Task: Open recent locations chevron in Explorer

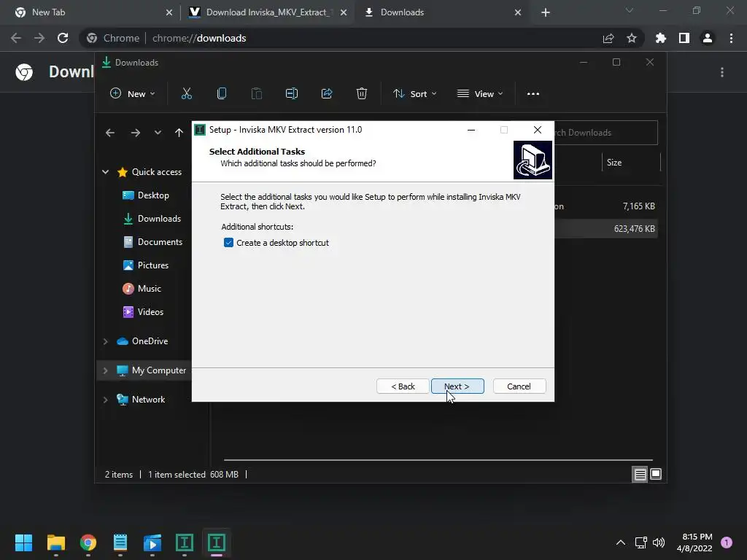Action: click(158, 133)
